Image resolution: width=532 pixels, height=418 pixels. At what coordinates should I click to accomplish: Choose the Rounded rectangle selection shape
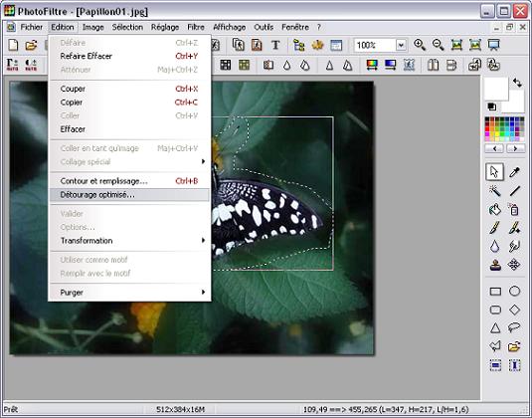click(x=495, y=310)
